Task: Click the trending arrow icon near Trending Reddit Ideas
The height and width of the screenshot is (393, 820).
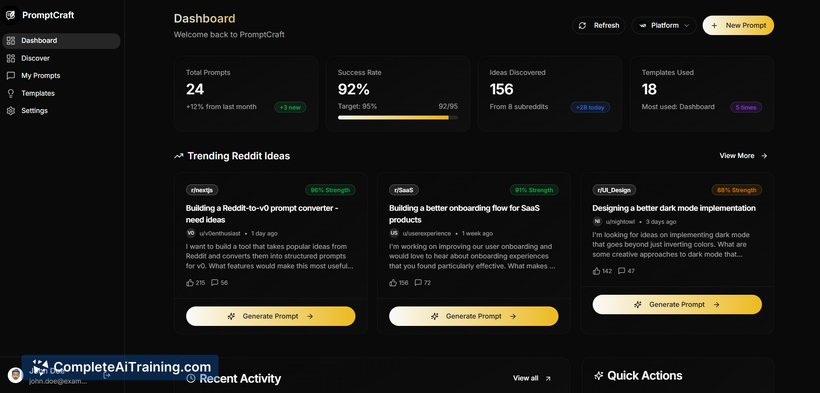Action: 178,156
